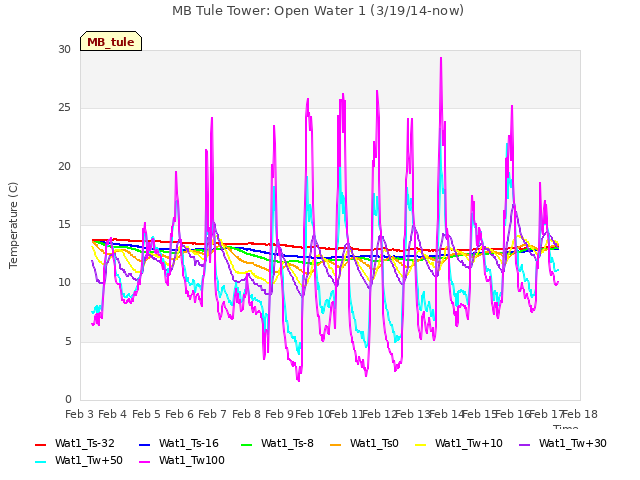Click the 20 y-axis tick label

[64, 167]
